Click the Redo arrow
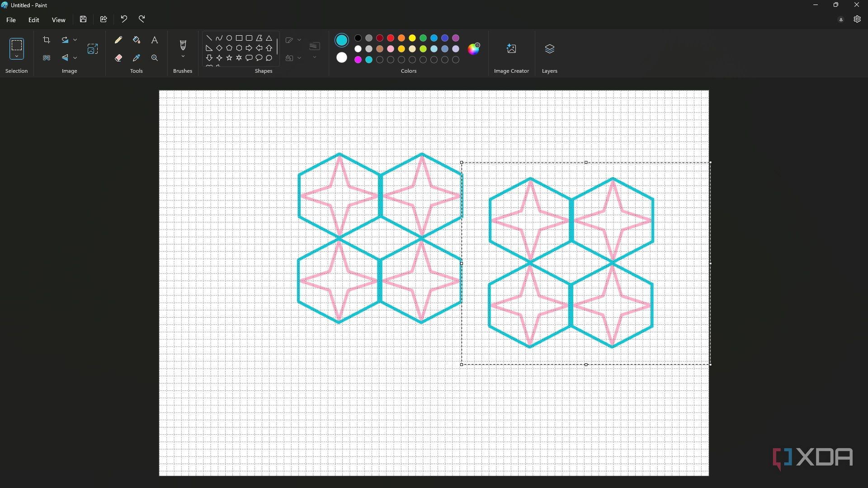Image resolution: width=868 pixels, height=488 pixels. tap(142, 19)
